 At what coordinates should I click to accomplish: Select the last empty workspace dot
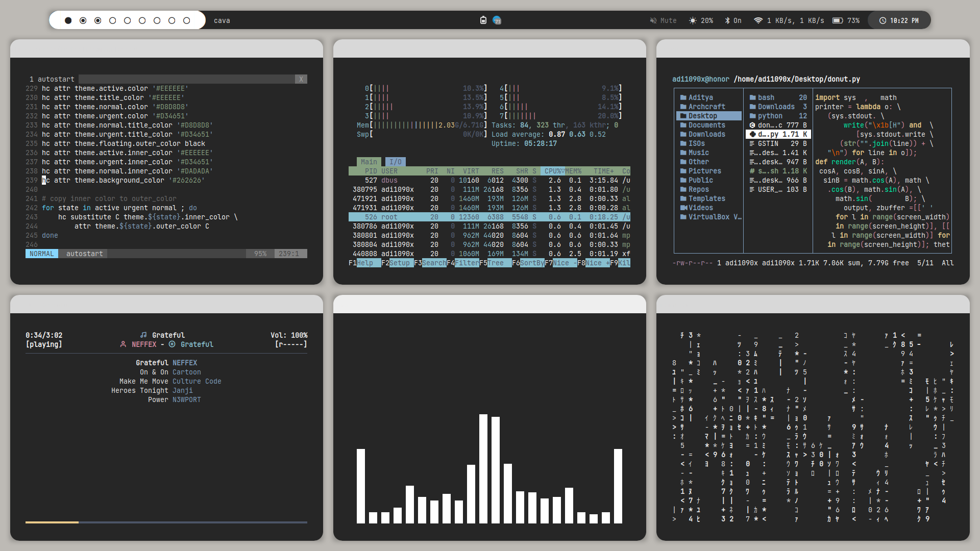click(x=186, y=20)
